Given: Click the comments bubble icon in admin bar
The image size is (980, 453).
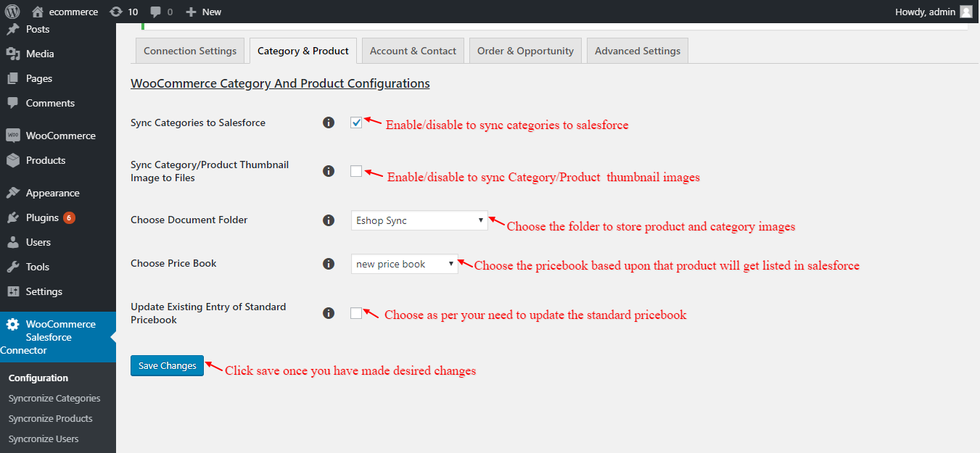Looking at the screenshot, I should click(x=156, y=12).
